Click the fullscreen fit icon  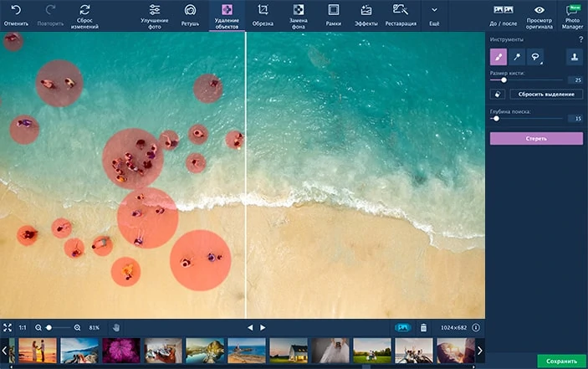tap(8, 327)
